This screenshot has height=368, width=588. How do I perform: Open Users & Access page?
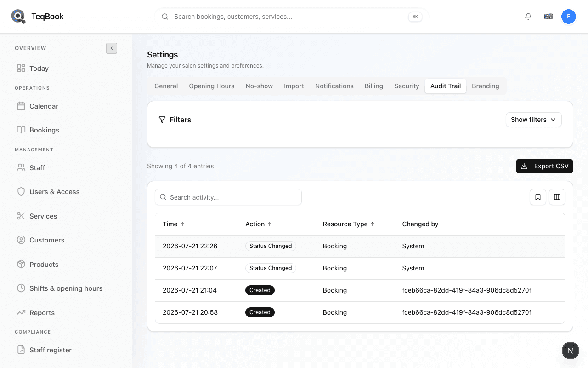coord(66,191)
